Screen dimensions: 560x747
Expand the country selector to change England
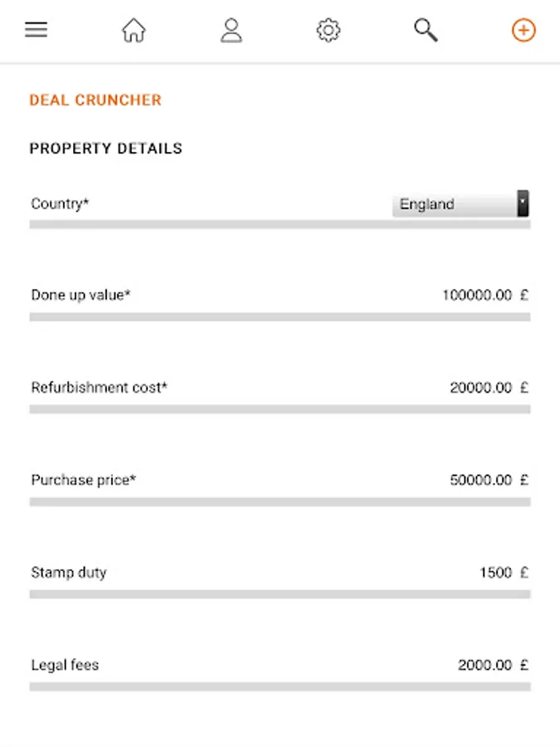coord(456,204)
